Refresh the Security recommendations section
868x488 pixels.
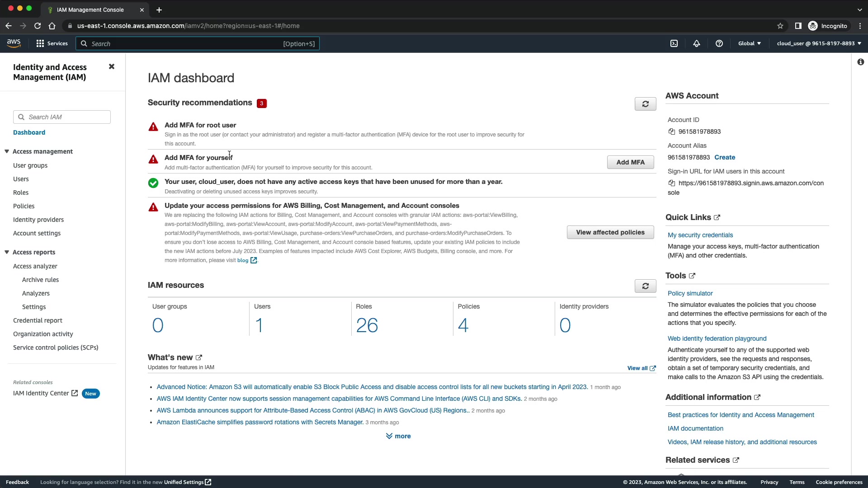(645, 104)
